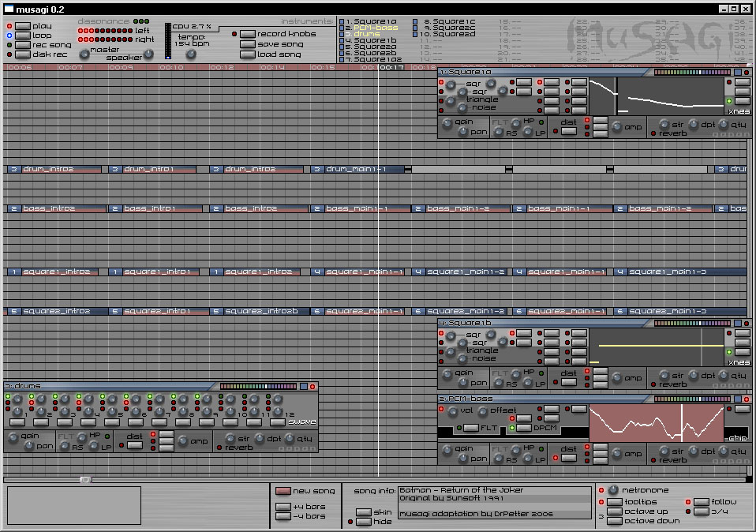Start playback with the play button
The image size is (756, 532).
[23, 26]
